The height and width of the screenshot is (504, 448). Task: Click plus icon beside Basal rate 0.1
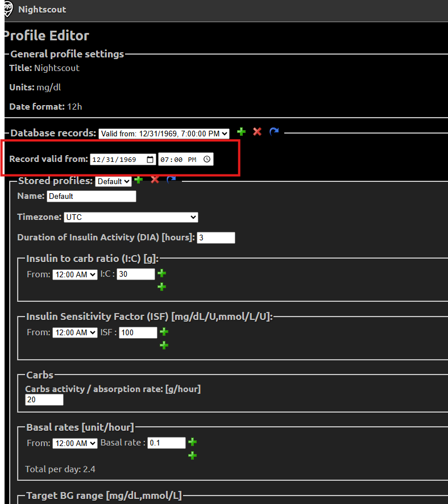pos(192,442)
